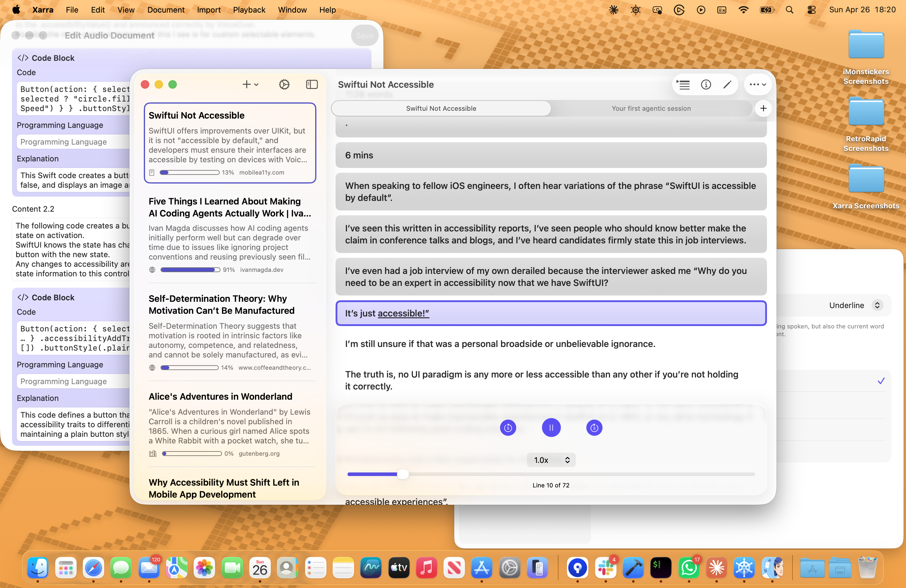
Task: Show the document outline list
Action: tap(683, 84)
